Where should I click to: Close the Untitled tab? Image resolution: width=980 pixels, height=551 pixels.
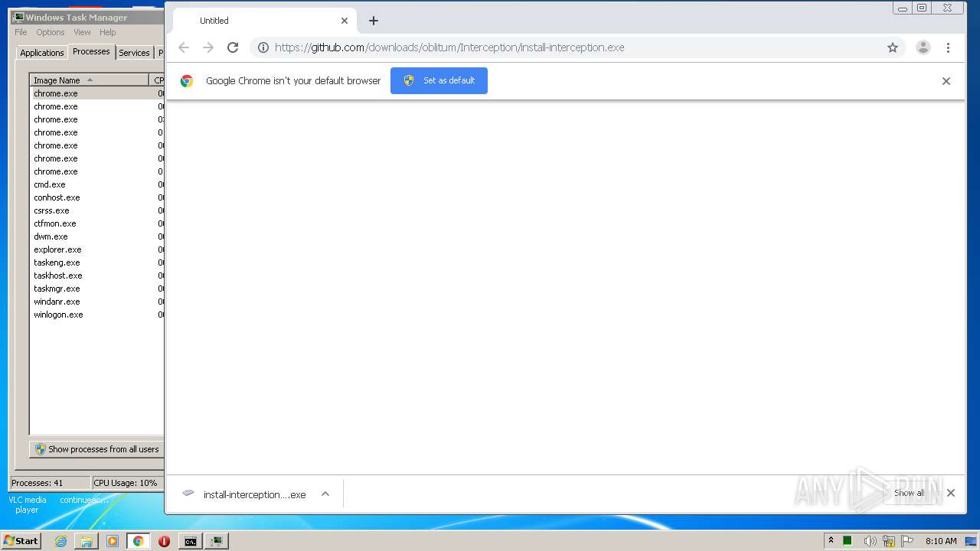(x=345, y=21)
